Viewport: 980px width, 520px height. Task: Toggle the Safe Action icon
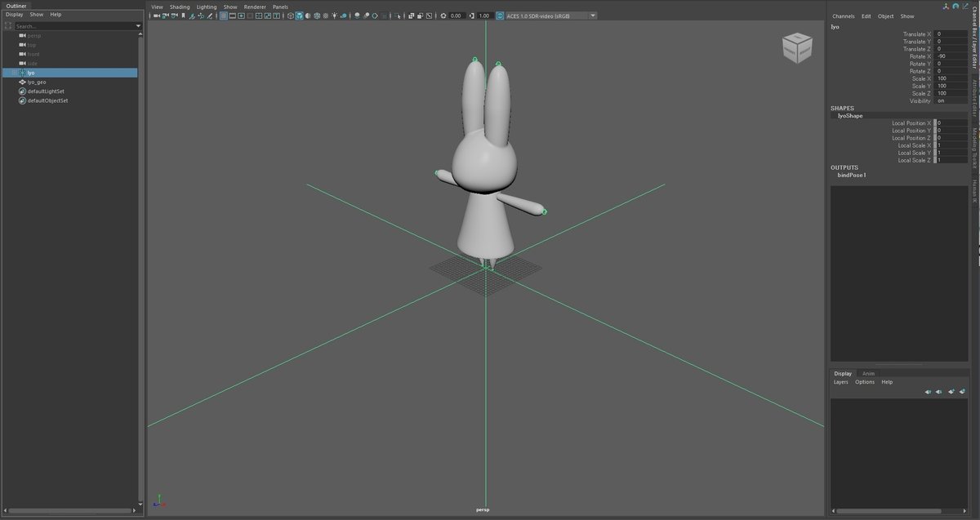point(268,16)
